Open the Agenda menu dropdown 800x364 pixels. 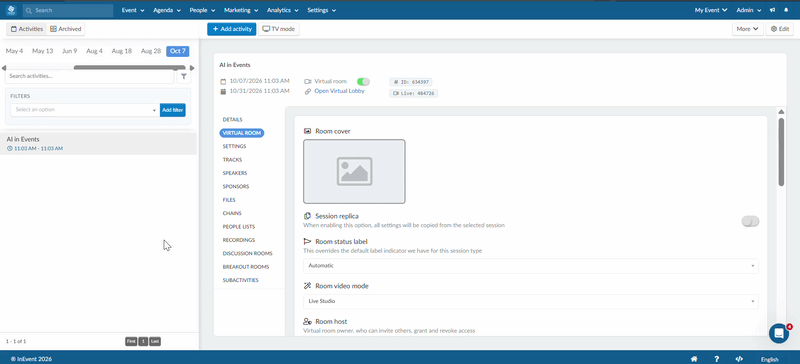(x=167, y=10)
